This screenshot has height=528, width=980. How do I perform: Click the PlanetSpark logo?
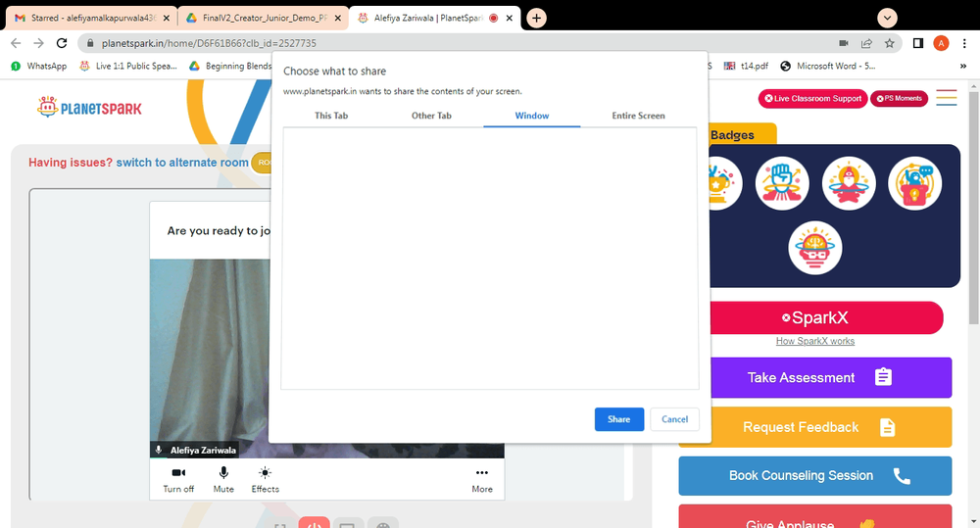click(x=89, y=108)
